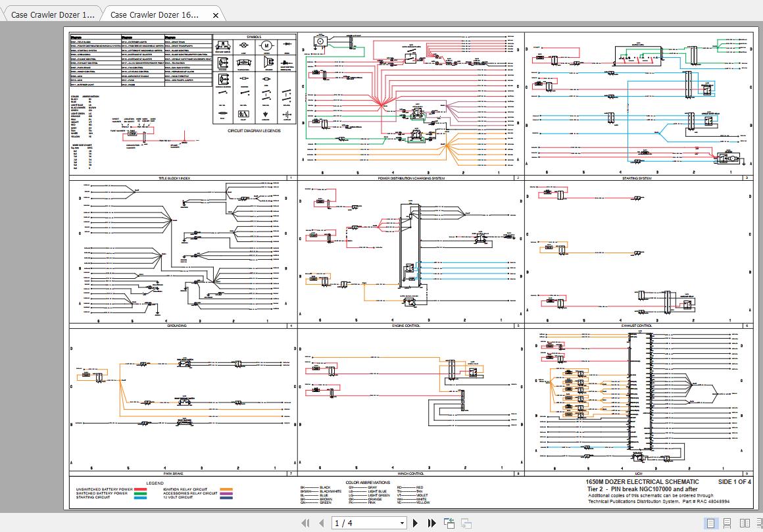The width and height of the screenshot is (763, 532).
Task: Select single page layout mode
Action: pyautogui.click(x=710, y=523)
